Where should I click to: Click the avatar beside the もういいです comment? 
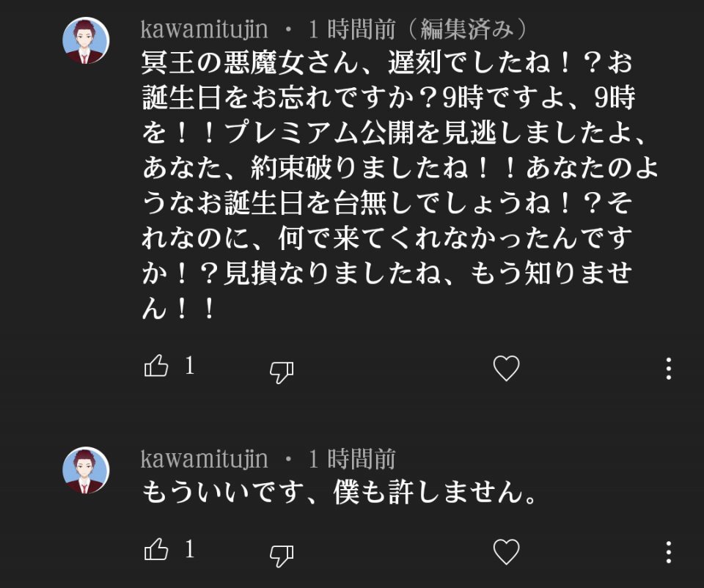86,471
